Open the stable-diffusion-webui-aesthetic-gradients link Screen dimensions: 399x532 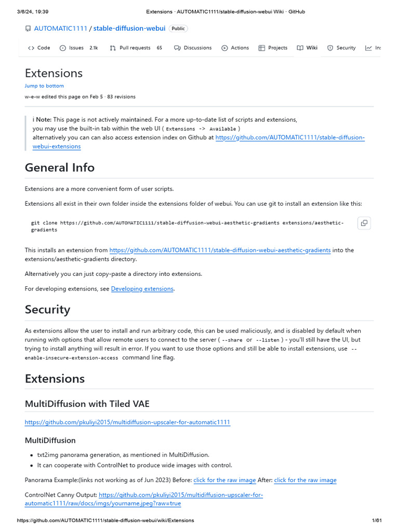click(220, 250)
